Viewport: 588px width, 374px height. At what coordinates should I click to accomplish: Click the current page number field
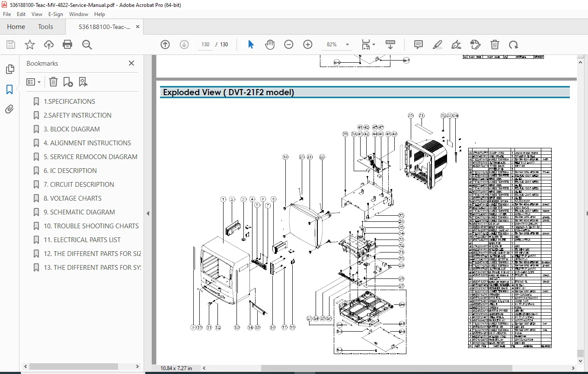point(205,45)
